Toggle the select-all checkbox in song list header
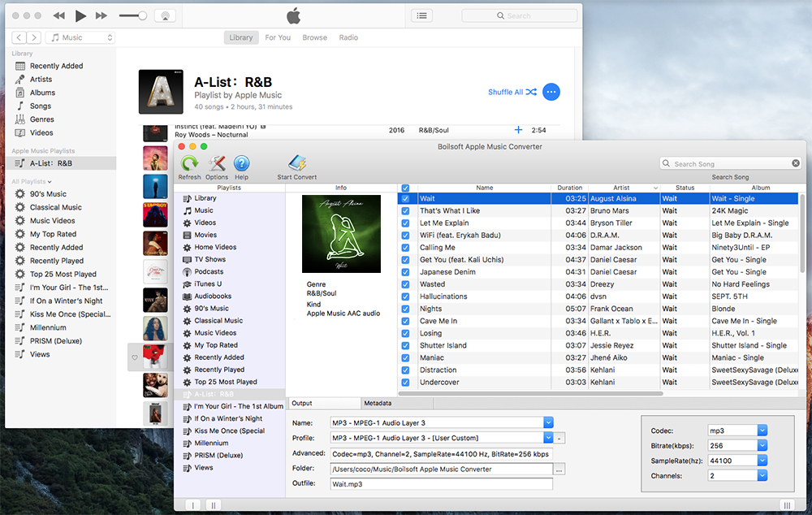This screenshot has width=812, height=515. [x=405, y=188]
